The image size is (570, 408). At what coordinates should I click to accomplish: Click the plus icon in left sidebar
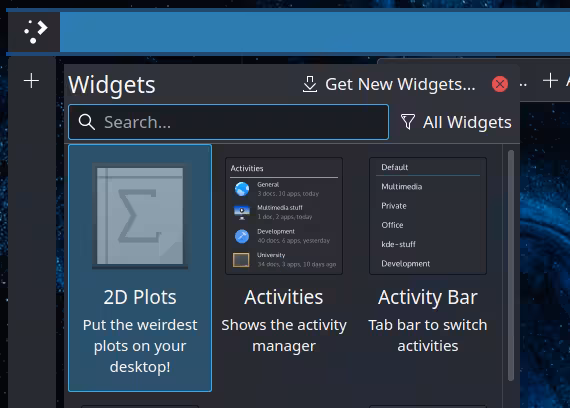31,80
